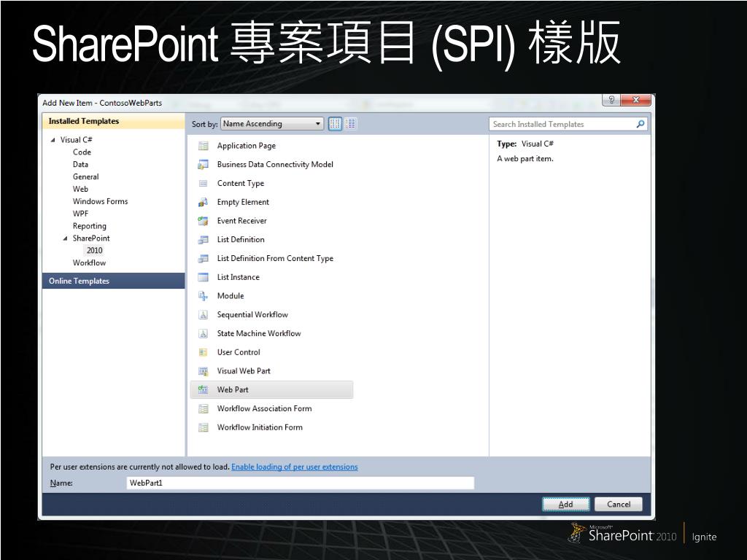The height and width of the screenshot is (560, 747).
Task: Switch to medium icons list view
Action: 351,124
